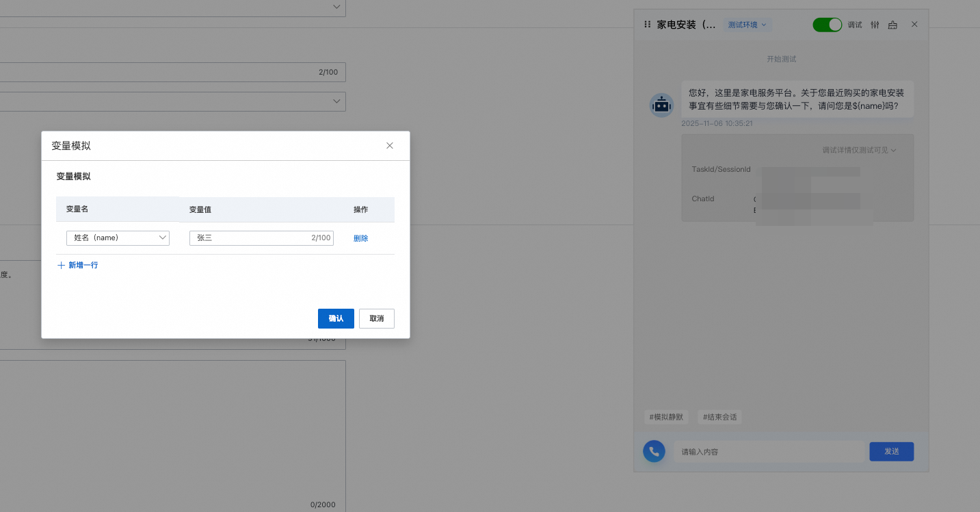Image resolution: width=980 pixels, height=512 pixels.
Task: Open the 姓名（name）variable name dropdown
Action: pos(118,238)
